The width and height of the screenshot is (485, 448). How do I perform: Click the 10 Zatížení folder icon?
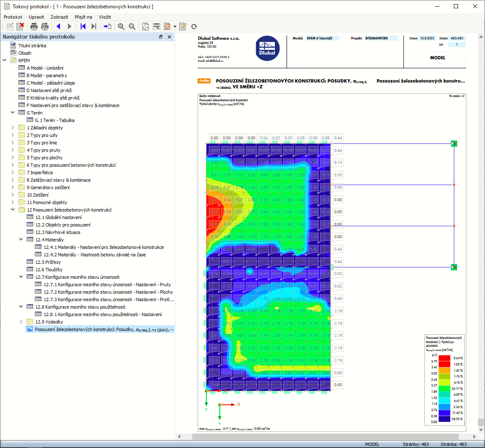tap(22, 195)
